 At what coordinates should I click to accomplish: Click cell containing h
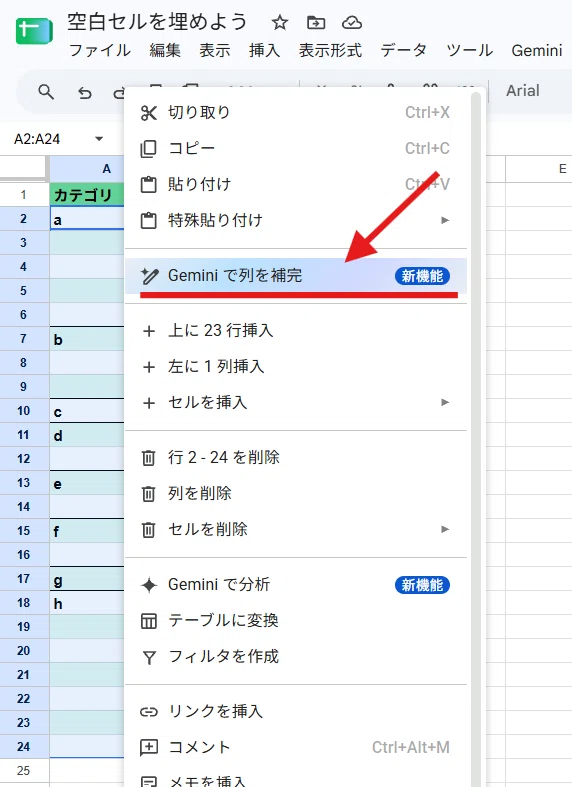(87, 603)
